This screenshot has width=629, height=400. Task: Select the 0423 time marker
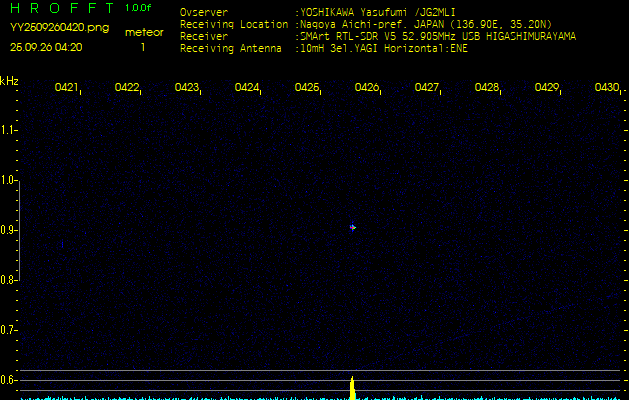[187, 88]
